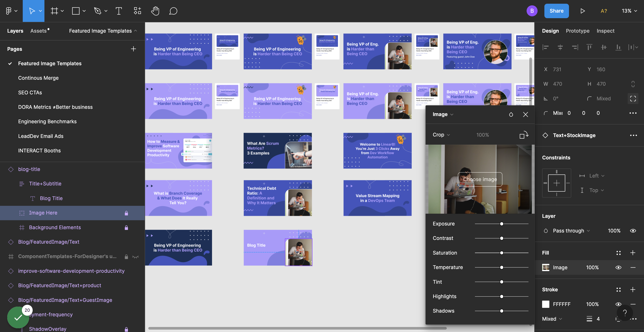Screen dimensions: 644x332
Task: Click the Share button
Action: (x=557, y=11)
